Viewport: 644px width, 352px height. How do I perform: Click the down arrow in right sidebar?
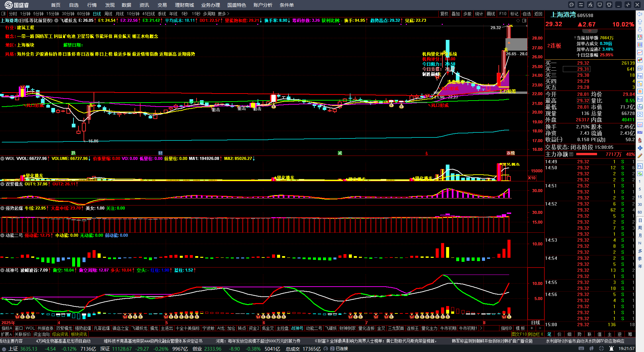[x=640, y=30]
